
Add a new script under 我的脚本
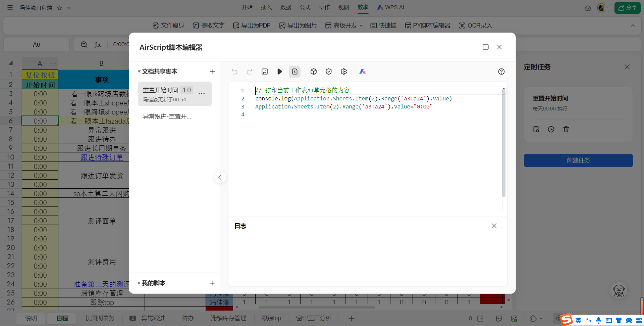coord(212,283)
